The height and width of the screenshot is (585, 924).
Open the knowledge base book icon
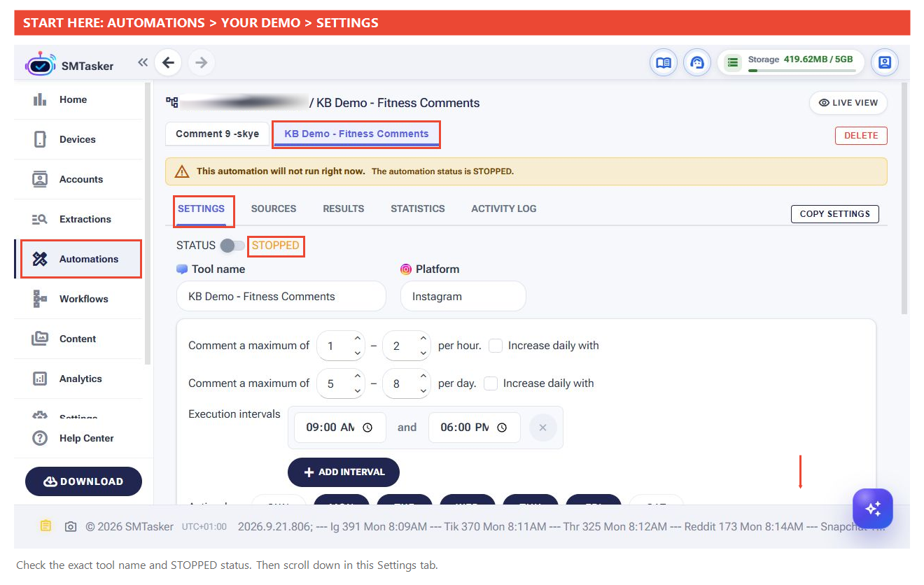[663, 63]
